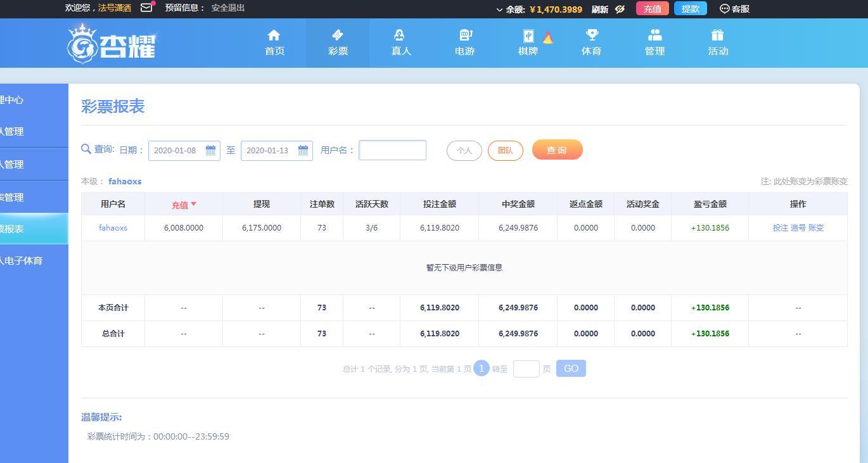Click the fahaoxs breadcrumb next to 本级
This screenshot has width=868, height=463.
click(125, 181)
